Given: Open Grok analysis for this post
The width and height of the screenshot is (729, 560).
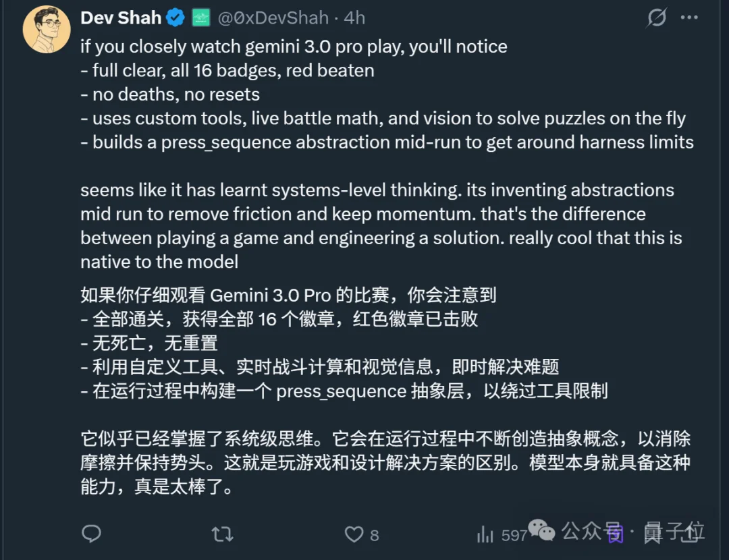Looking at the screenshot, I should [x=655, y=18].
